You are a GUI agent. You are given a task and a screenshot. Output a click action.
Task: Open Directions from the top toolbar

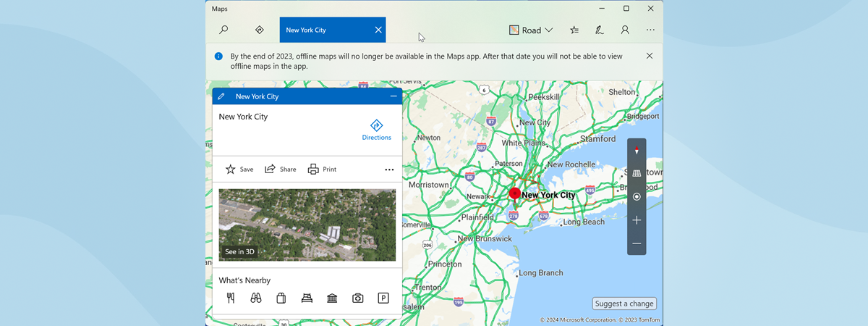260,30
